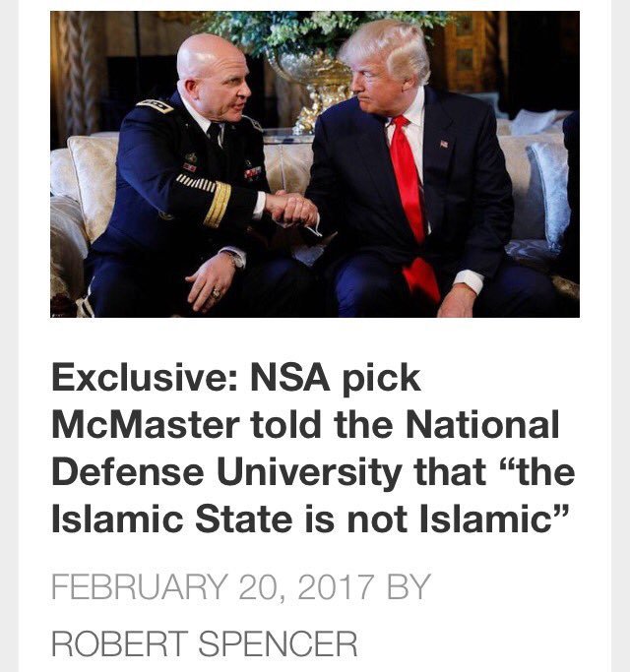The width and height of the screenshot is (630, 672).
Task: Click the word "SPENCER" in the byline
Action: 278,643
